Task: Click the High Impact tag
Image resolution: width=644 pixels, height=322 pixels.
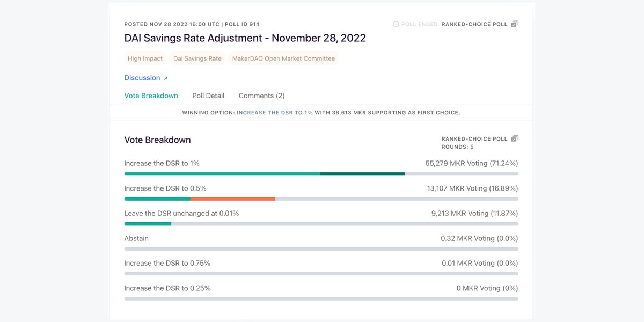Action: coord(145,58)
